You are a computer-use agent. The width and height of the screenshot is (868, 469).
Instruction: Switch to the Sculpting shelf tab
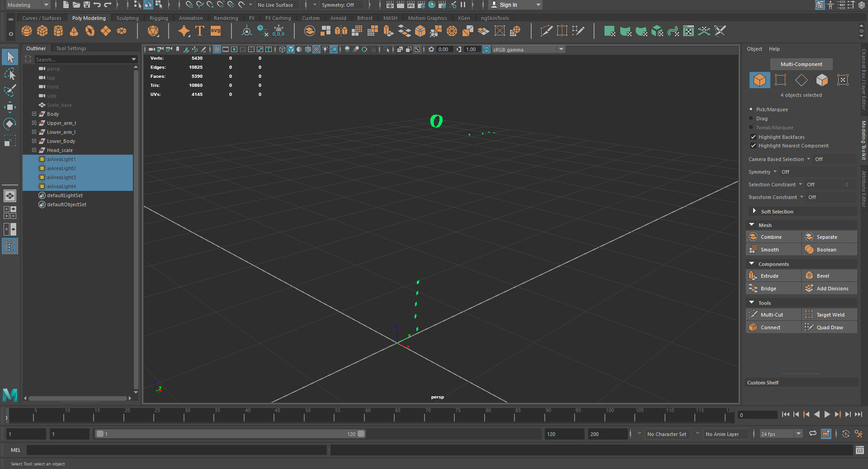click(x=127, y=18)
